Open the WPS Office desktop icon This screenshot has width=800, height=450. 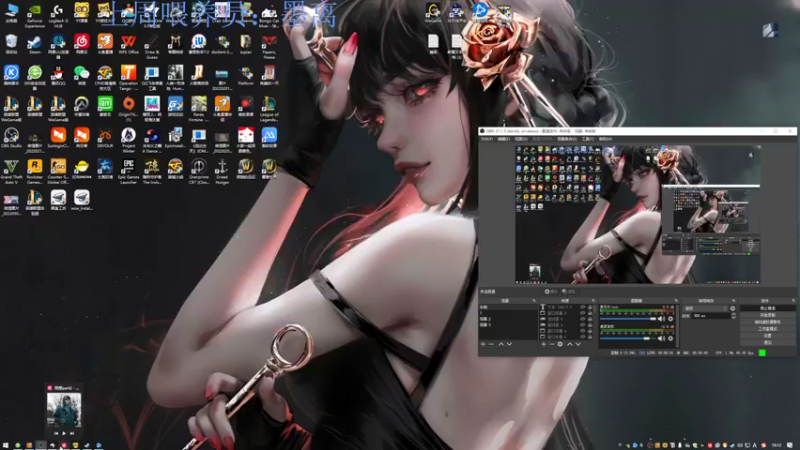(x=129, y=44)
